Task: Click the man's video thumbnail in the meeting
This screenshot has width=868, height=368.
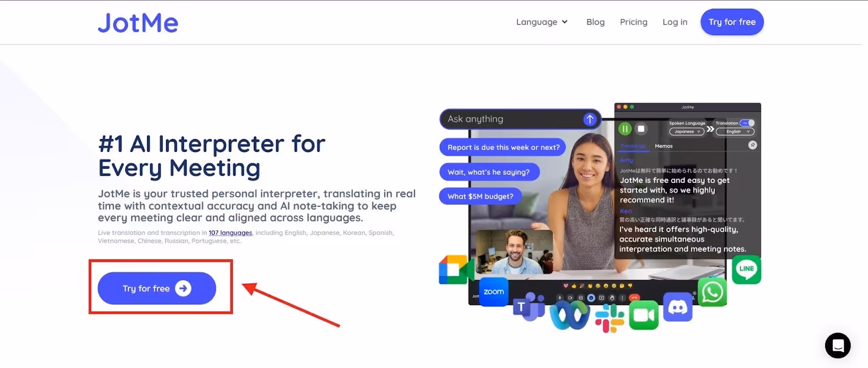Action: (514, 252)
